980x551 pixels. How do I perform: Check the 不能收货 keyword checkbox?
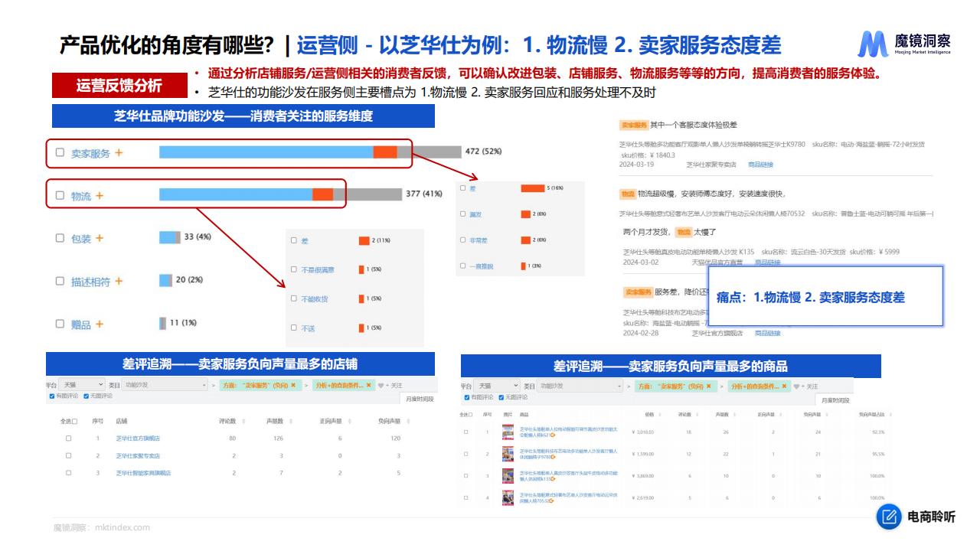coord(294,298)
